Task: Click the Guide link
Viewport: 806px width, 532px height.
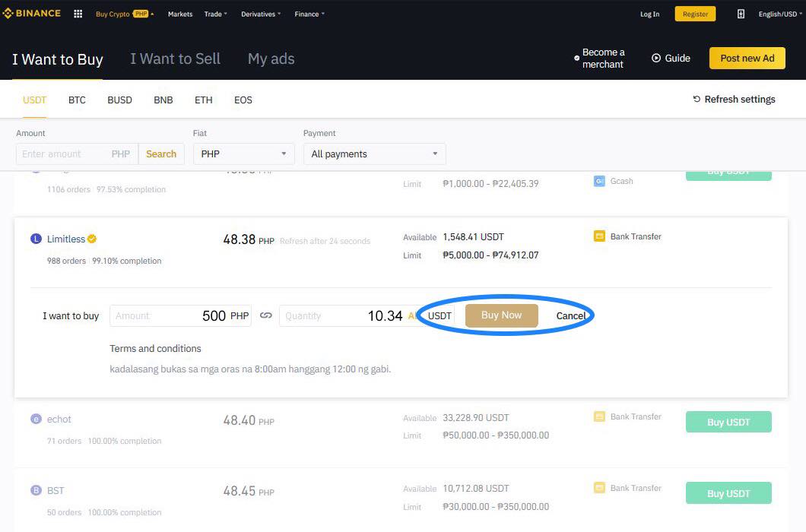Action: click(677, 58)
